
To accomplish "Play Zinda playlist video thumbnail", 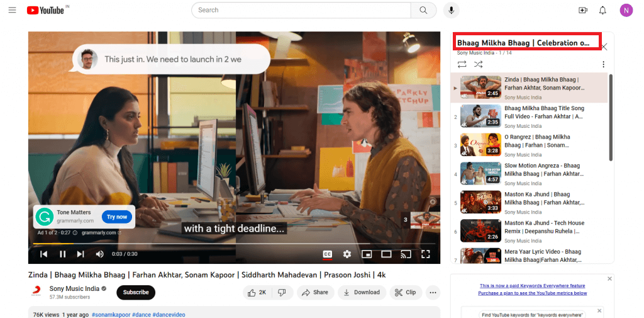I will click(480, 87).
